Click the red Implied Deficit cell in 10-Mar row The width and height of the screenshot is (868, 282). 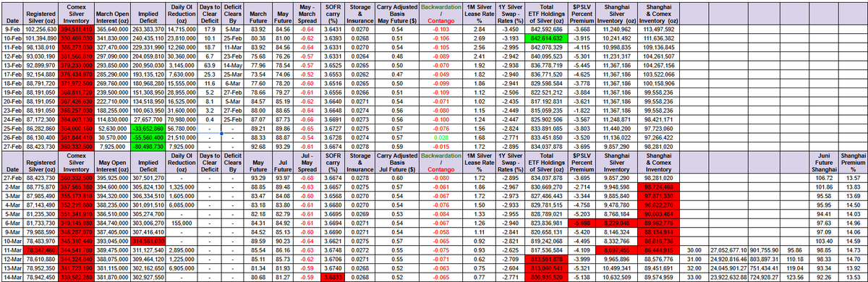(147, 240)
